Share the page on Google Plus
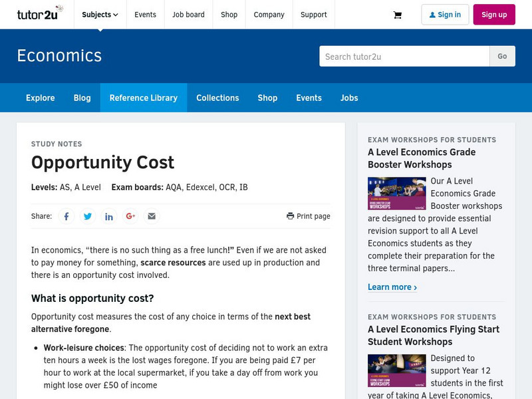The height and width of the screenshot is (399, 532). 130,216
